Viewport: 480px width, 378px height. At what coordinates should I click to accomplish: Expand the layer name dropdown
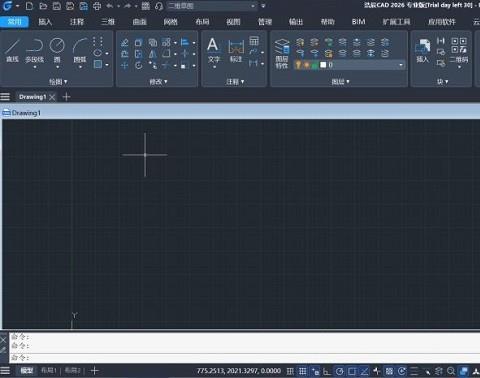(401, 65)
